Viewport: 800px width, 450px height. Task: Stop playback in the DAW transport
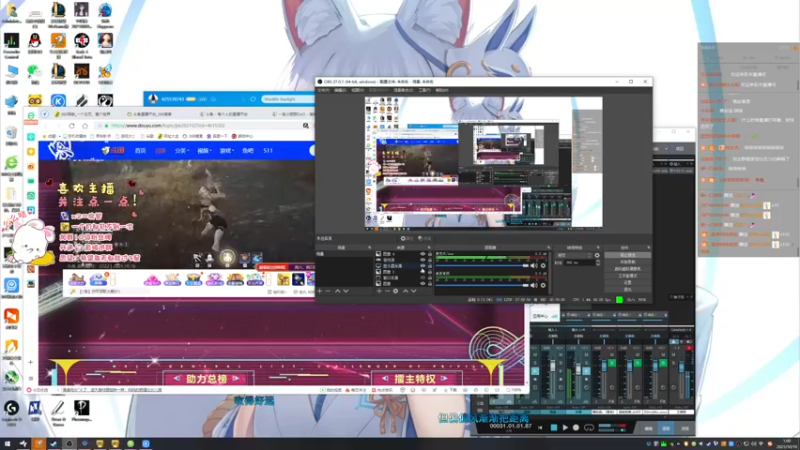[554, 428]
